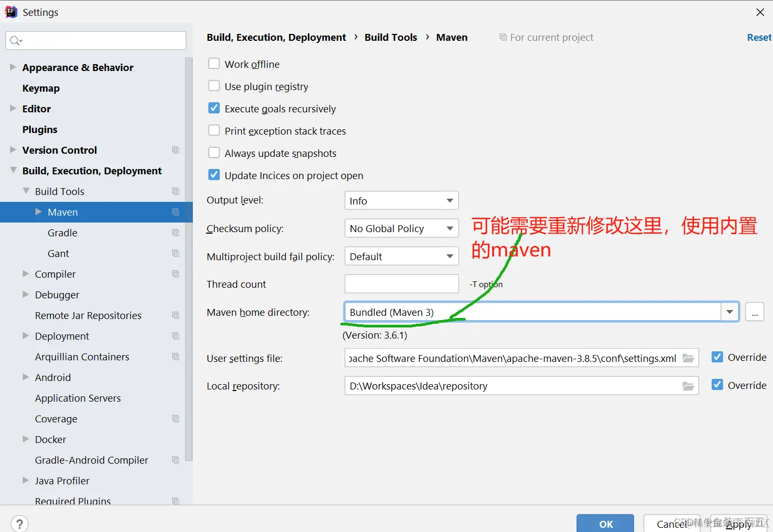Click the Thread count input field
Image resolution: width=773 pixels, height=532 pixels.
coord(402,283)
